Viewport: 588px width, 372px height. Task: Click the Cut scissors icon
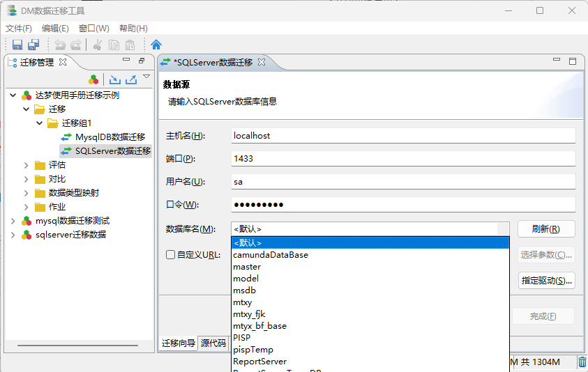98,45
